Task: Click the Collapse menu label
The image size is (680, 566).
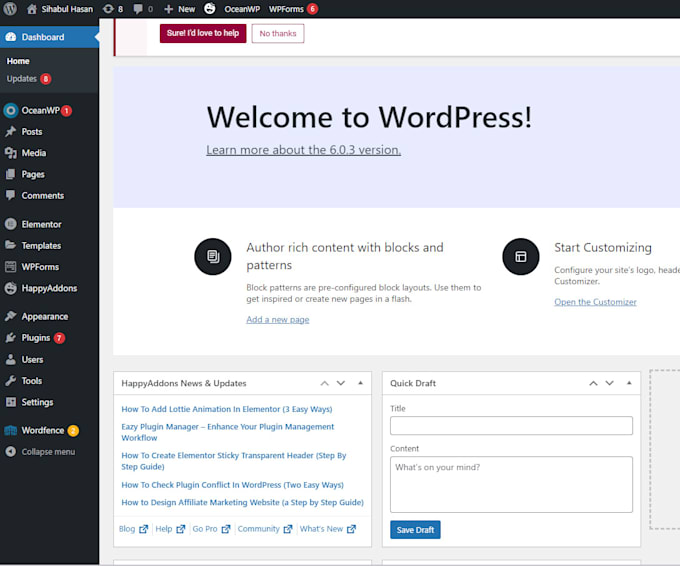Action: (x=48, y=452)
